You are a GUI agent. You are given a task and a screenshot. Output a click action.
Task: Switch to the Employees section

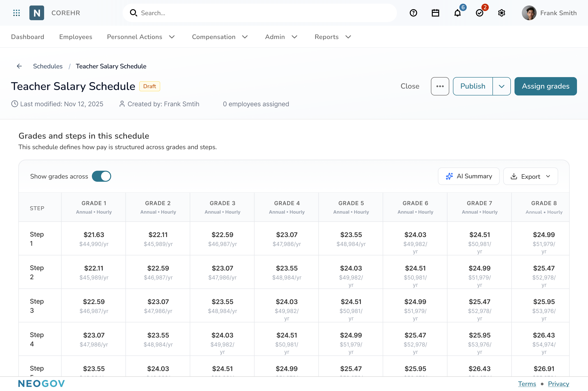point(75,37)
